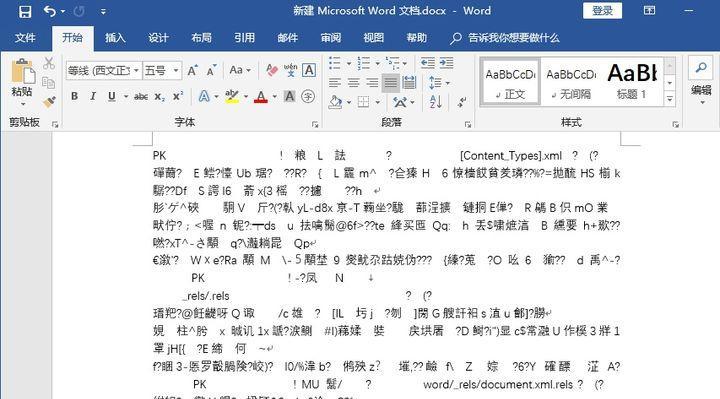Click the Distributed alignment icon
Viewport: 720px width, 399px height.
(409, 83)
